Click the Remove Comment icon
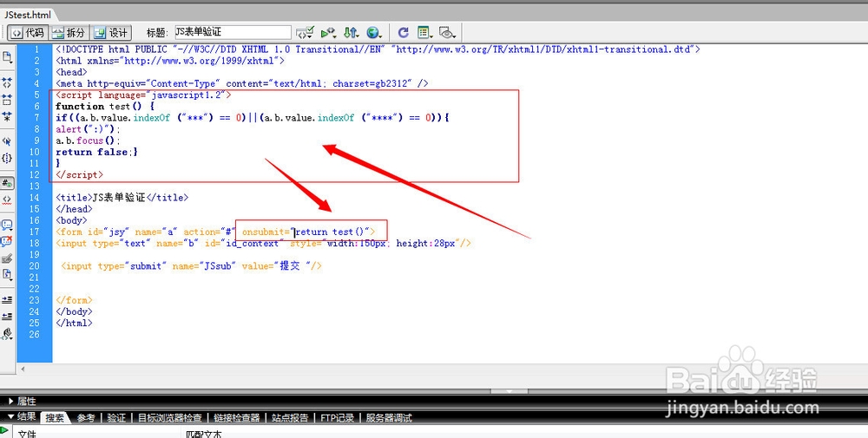The height and width of the screenshot is (438, 868). (x=7, y=242)
